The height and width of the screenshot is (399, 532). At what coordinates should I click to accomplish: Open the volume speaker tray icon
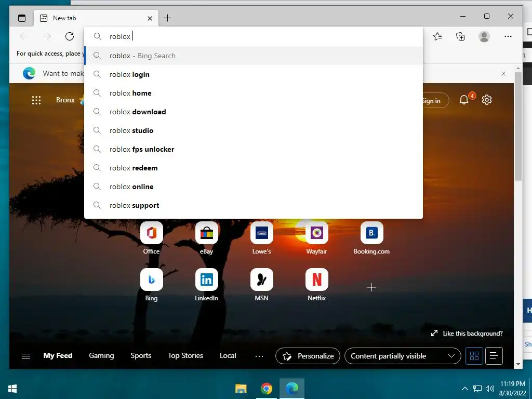pos(489,389)
